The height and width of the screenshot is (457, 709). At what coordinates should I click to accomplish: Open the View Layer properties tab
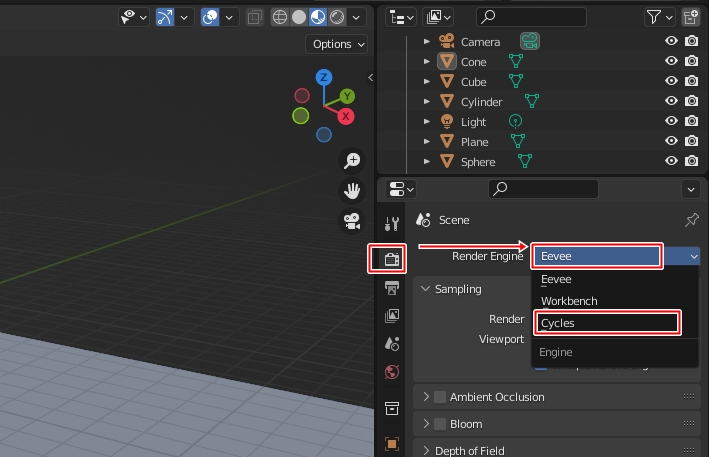[x=392, y=316]
